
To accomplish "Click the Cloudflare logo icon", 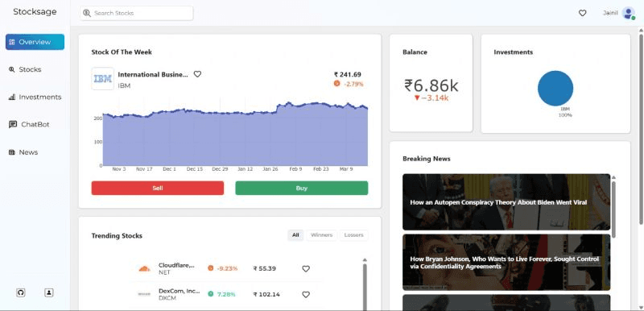I will 144,268.
